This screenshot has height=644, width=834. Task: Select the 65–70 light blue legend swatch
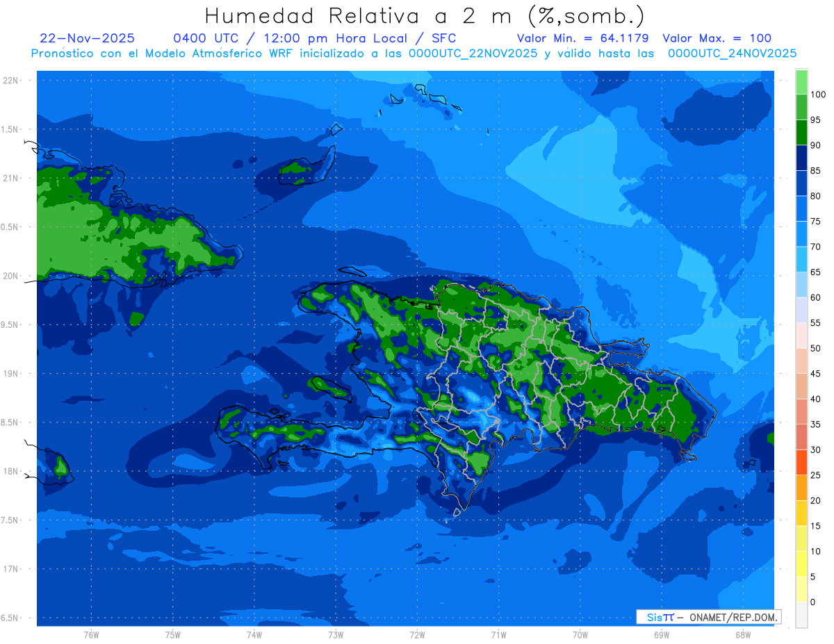(x=801, y=259)
